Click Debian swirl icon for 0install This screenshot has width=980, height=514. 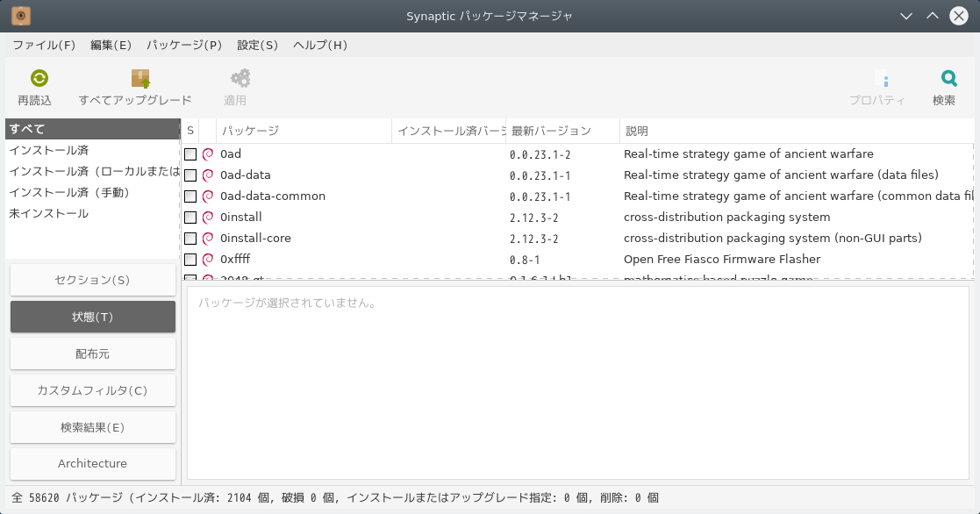click(x=208, y=218)
